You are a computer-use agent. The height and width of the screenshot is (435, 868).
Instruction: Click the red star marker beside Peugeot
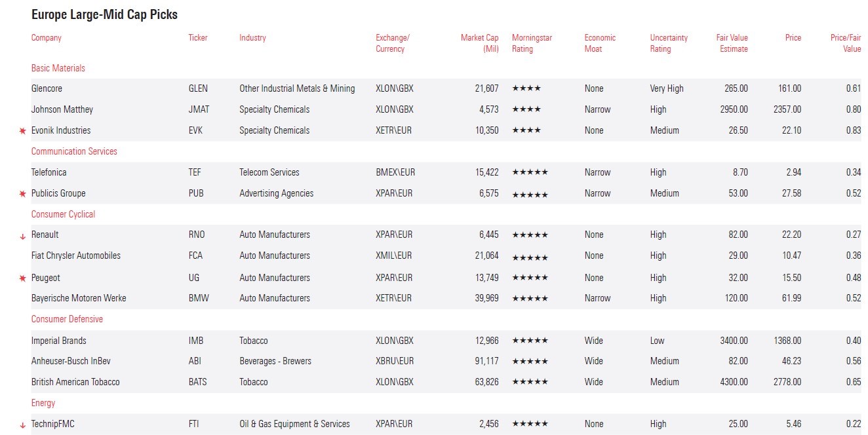click(23, 278)
